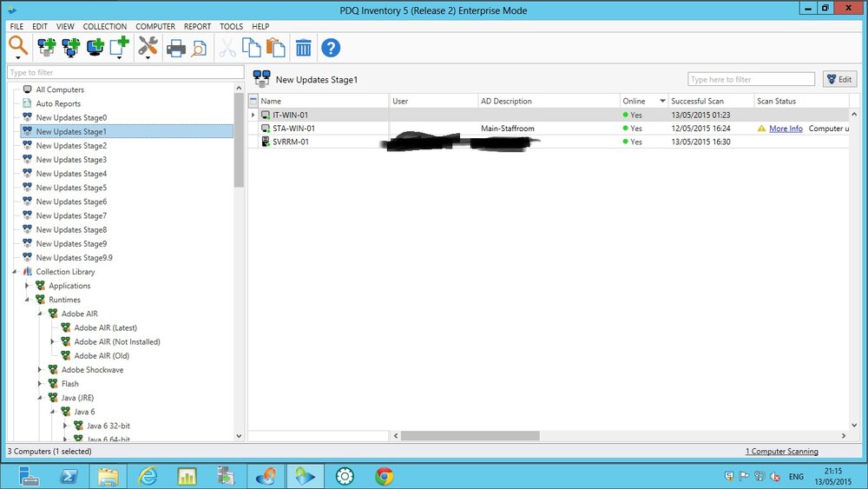Select New Updates Stage5 collection
This screenshot has height=489, width=868.
[71, 188]
